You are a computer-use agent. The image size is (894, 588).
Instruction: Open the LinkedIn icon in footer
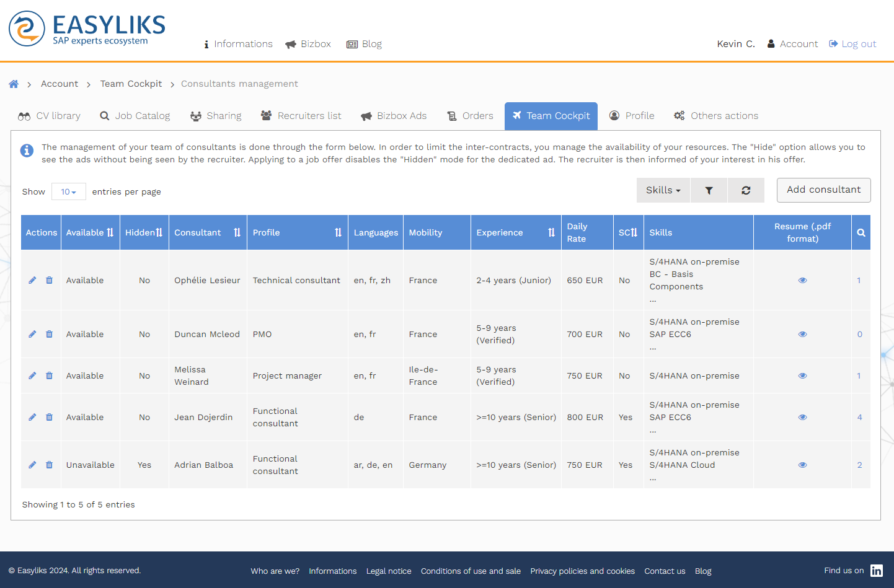click(876, 571)
